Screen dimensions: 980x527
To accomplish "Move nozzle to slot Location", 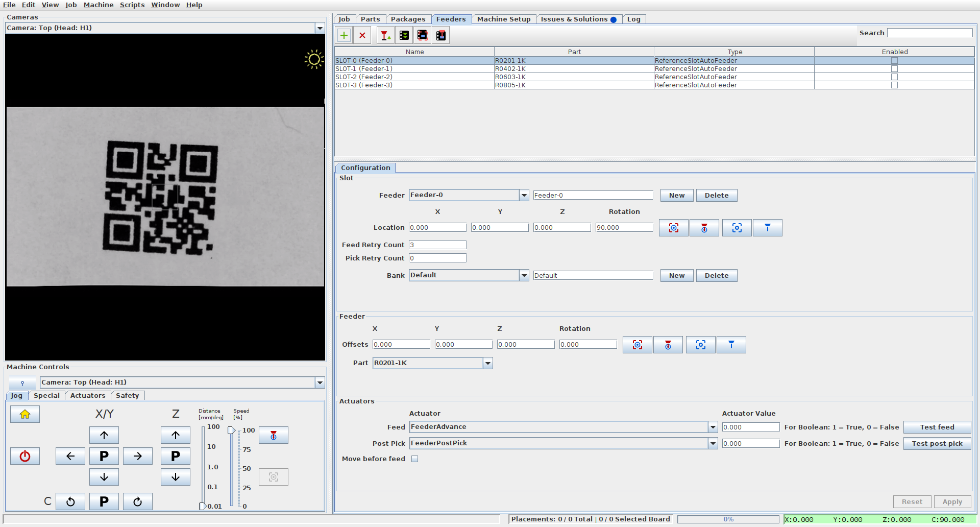I will [768, 228].
